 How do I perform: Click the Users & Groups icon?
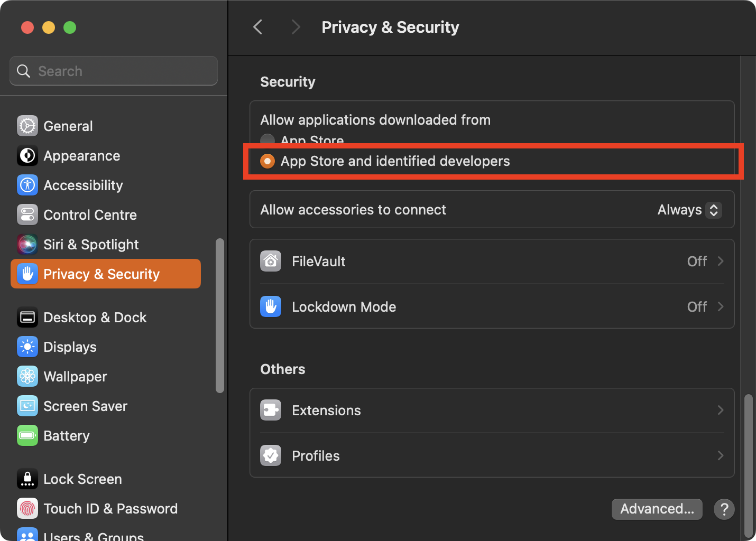(27, 535)
